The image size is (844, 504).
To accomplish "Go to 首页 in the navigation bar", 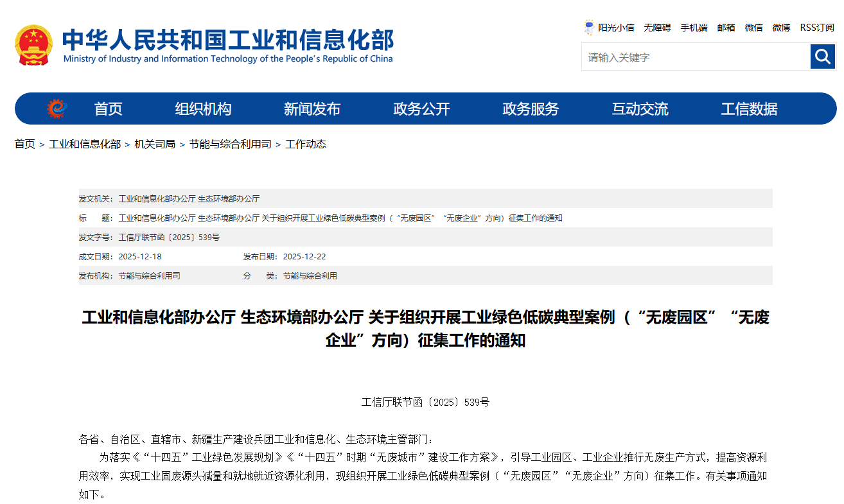I will point(108,109).
